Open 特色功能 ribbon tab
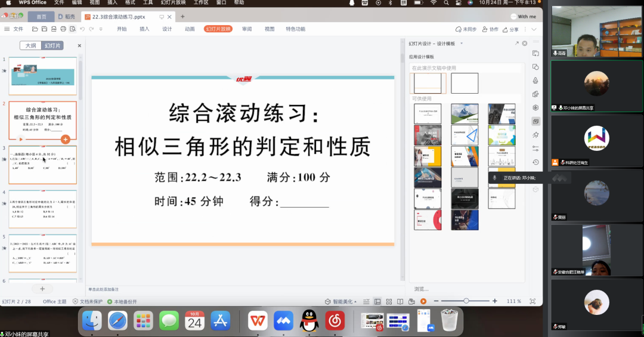 [295, 29]
